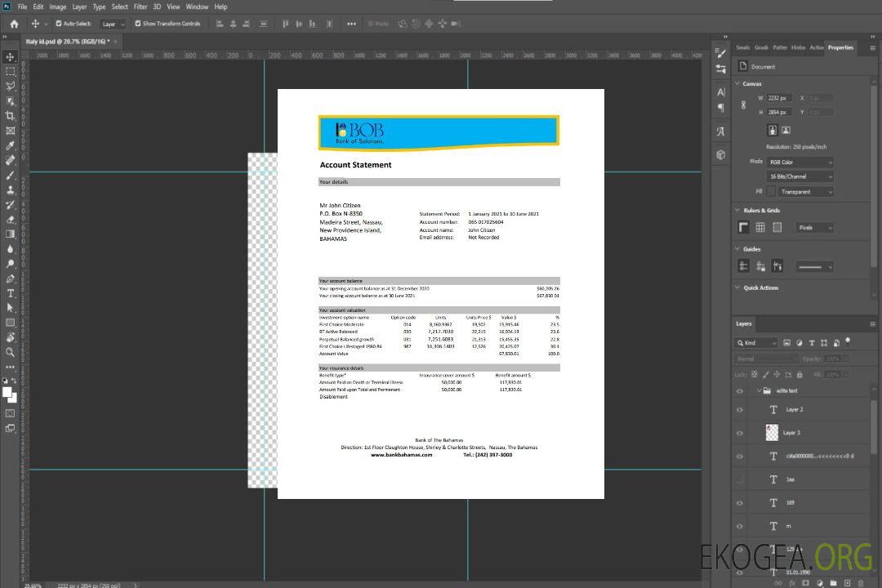Image resolution: width=882 pixels, height=588 pixels.
Task: Select the Path Selection arrow tool
Action: [x=10, y=308]
